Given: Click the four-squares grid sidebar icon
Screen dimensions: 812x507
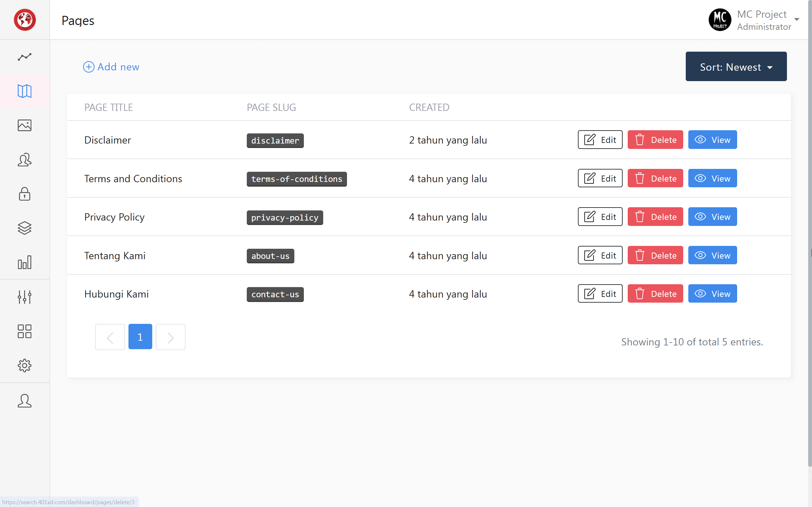Looking at the screenshot, I should click(24, 331).
